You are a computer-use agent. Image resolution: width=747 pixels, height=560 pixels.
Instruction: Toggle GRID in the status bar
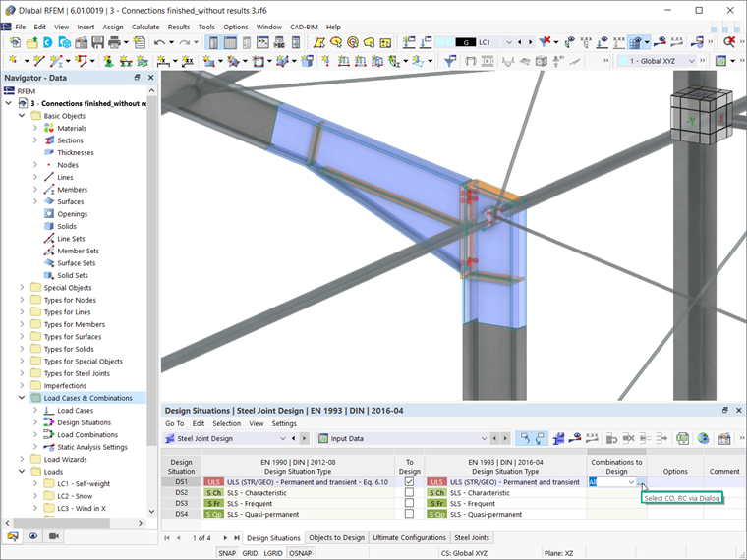click(250, 553)
